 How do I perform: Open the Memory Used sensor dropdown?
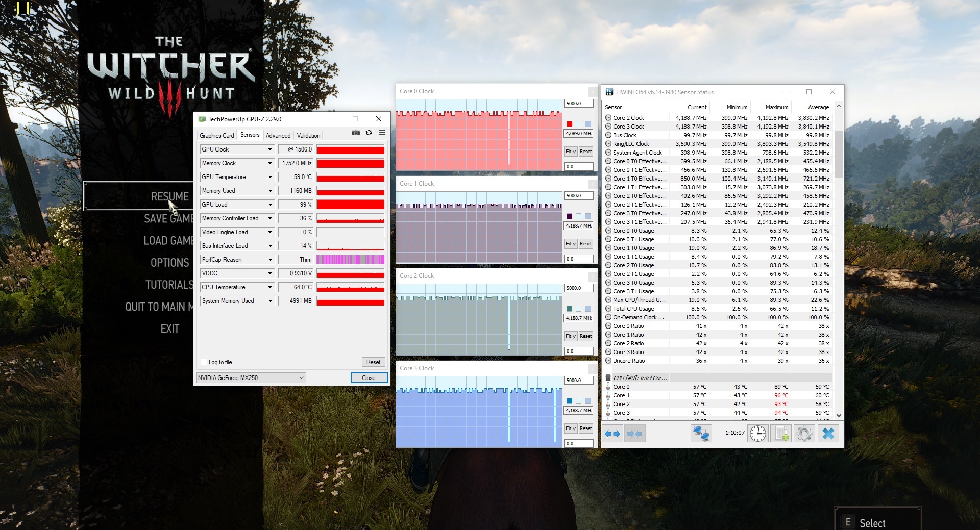click(270, 191)
